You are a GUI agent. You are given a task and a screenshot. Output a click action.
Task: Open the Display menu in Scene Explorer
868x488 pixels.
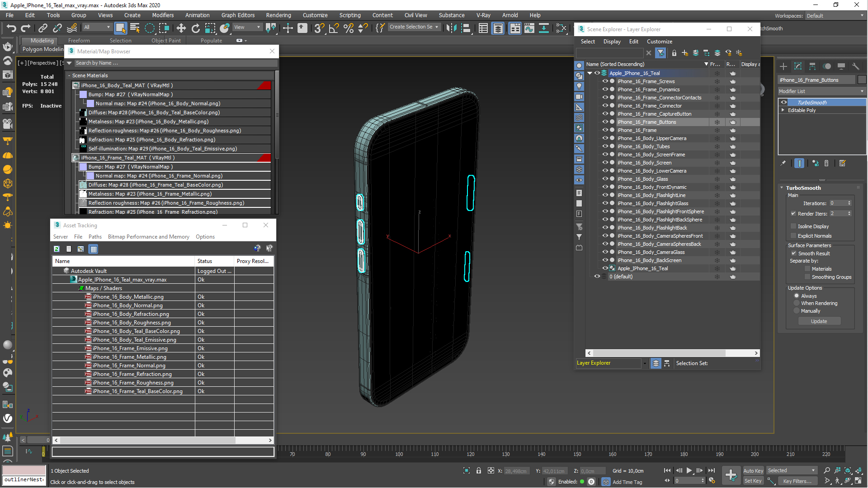coord(612,42)
